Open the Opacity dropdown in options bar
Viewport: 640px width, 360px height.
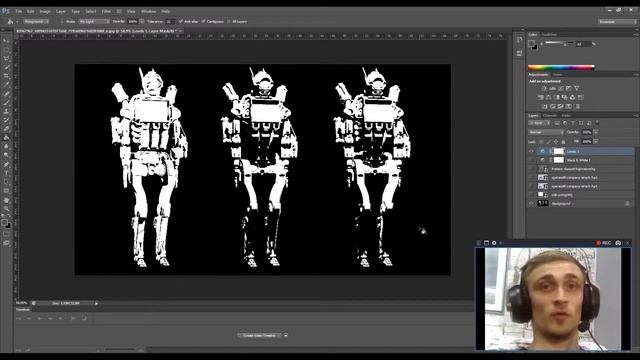point(142,21)
